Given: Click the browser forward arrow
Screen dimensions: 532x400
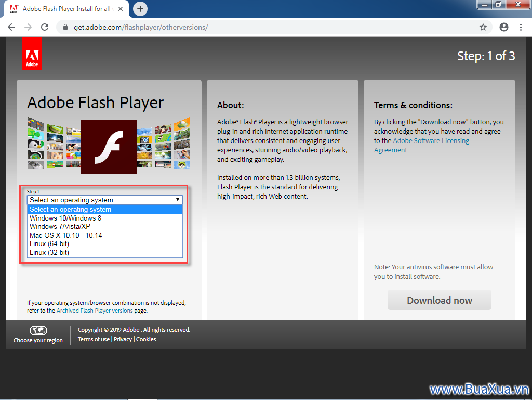Looking at the screenshot, I should [28, 27].
